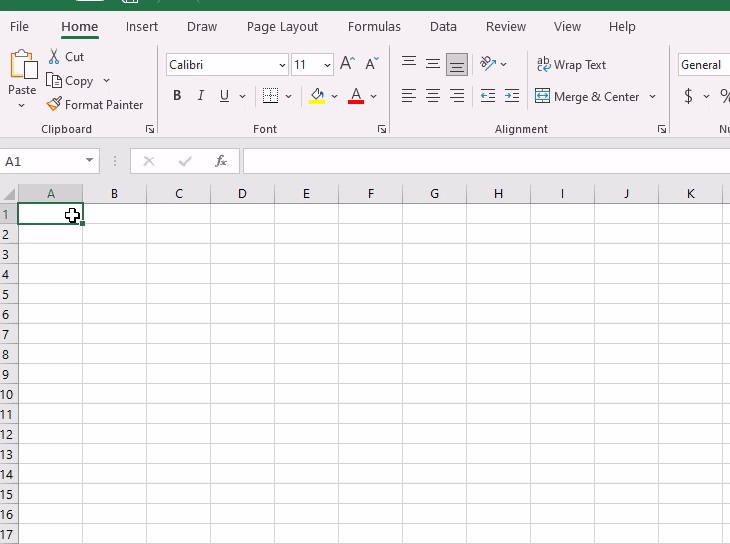This screenshot has width=730, height=544.
Task: Switch to the Help tab
Action: pyautogui.click(x=622, y=27)
